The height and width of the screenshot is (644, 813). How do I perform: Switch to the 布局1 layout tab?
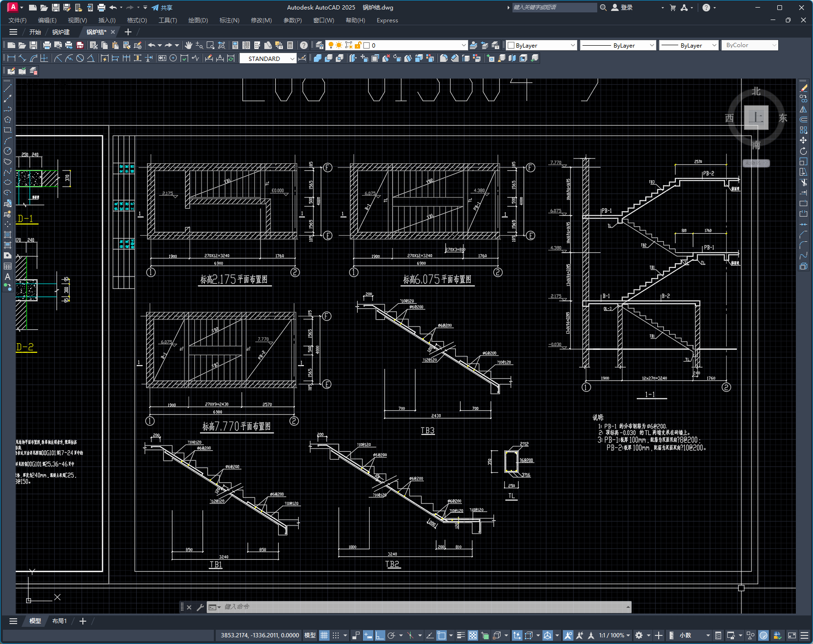point(60,621)
